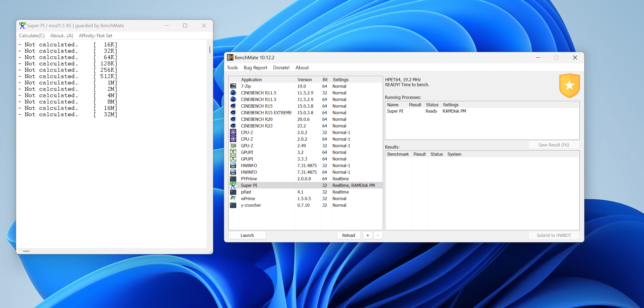
Task: Select the wPrime application row name
Action: click(248, 199)
